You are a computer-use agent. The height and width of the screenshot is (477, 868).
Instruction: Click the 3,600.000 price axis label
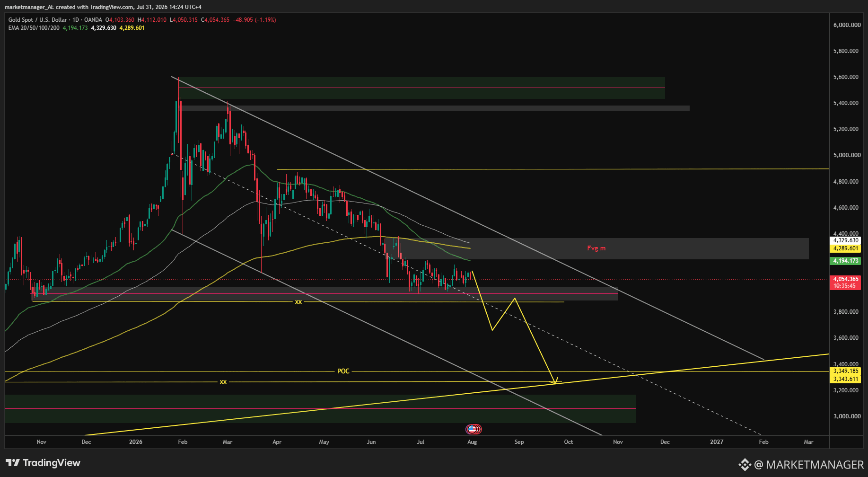(x=847, y=338)
